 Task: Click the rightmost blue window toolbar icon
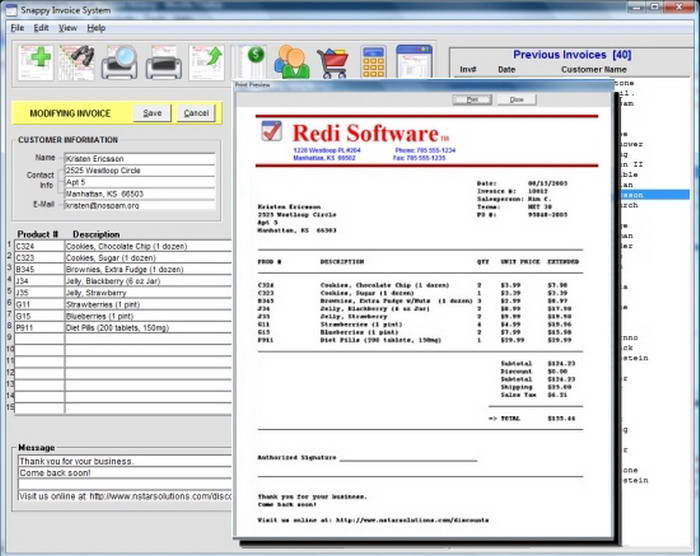click(x=414, y=61)
